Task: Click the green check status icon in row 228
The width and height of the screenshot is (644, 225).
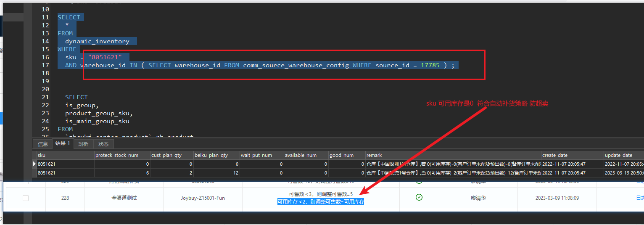Action: point(419,197)
